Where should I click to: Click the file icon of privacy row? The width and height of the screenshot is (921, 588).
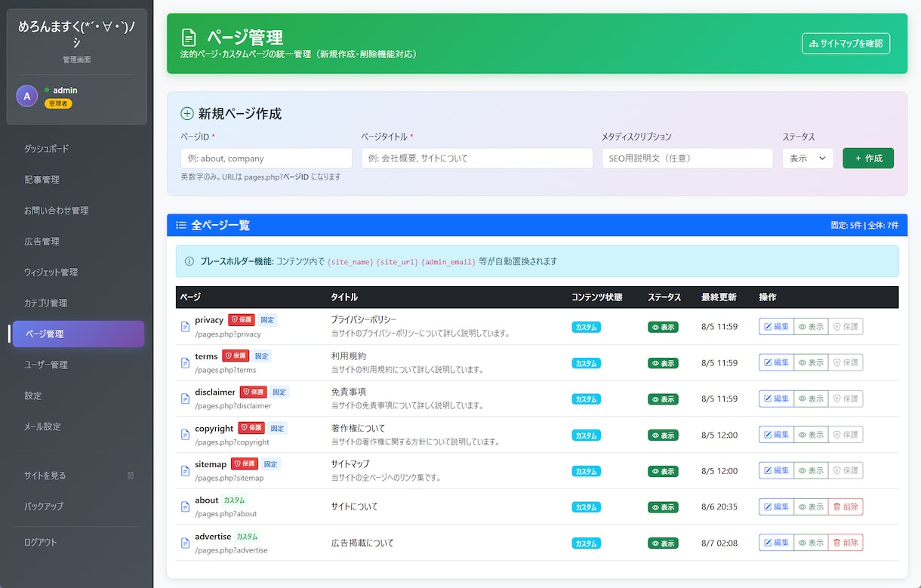click(185, 327)
